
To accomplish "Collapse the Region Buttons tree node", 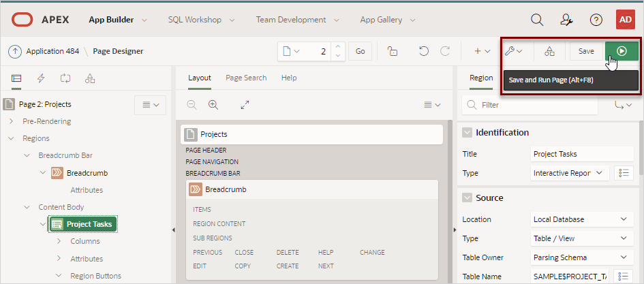I will point(59,276).
